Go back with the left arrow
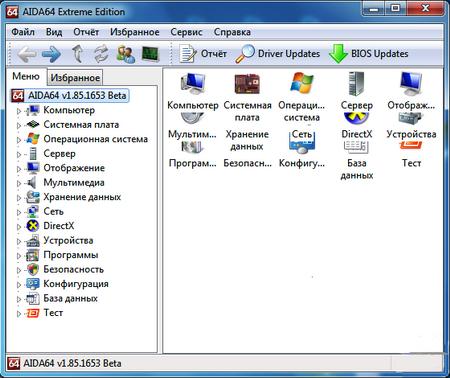 pos(26,54)
